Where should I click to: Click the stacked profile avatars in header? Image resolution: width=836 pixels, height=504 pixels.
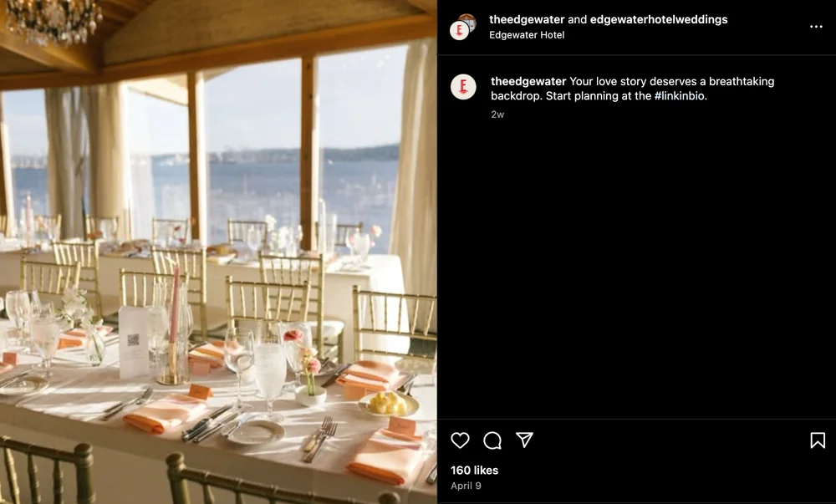[463, 28]
